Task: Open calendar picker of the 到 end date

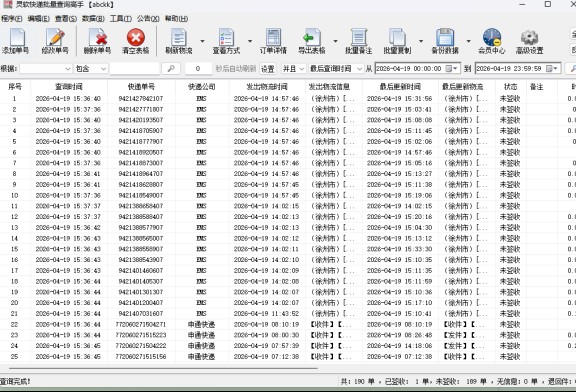Action: [552, 68]
